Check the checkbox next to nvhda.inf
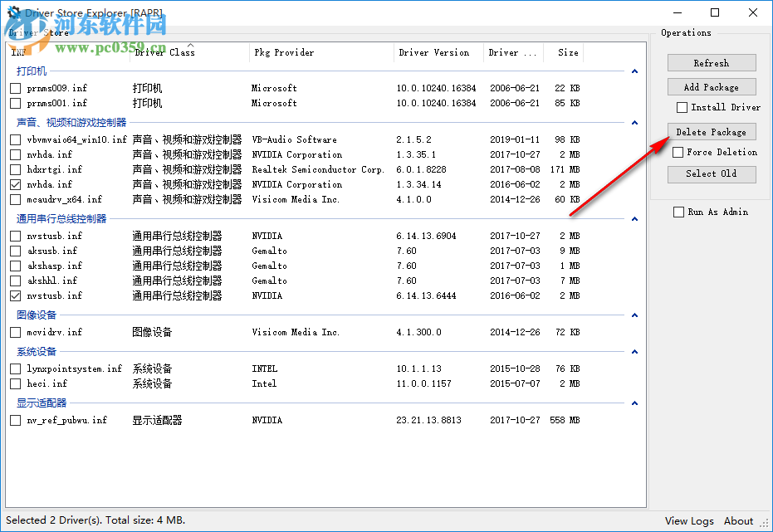The width and height of the screenshot is (773, 532). point(14,154)
